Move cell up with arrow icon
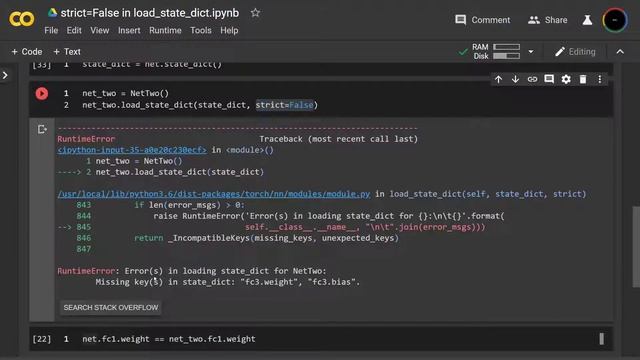 498,79
